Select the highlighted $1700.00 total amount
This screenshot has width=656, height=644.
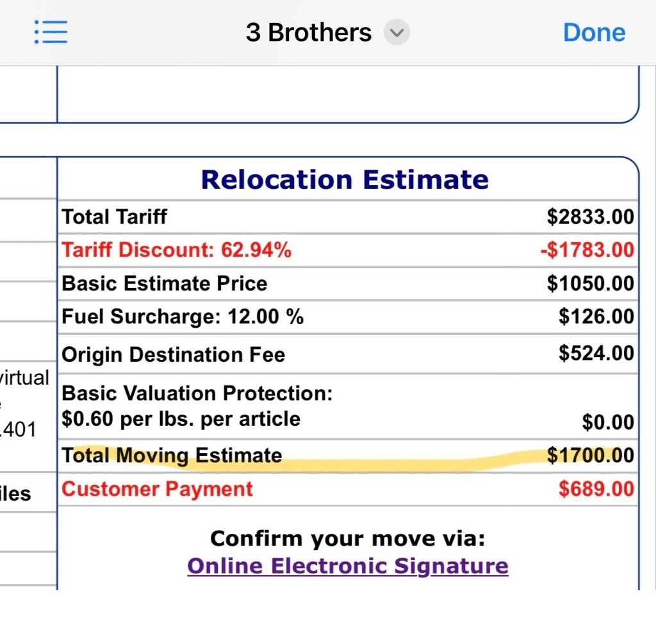point(590,456)
